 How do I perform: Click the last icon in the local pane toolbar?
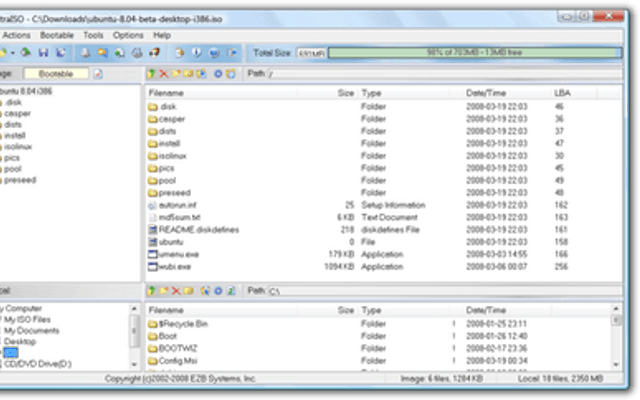[x=231, y=291]
